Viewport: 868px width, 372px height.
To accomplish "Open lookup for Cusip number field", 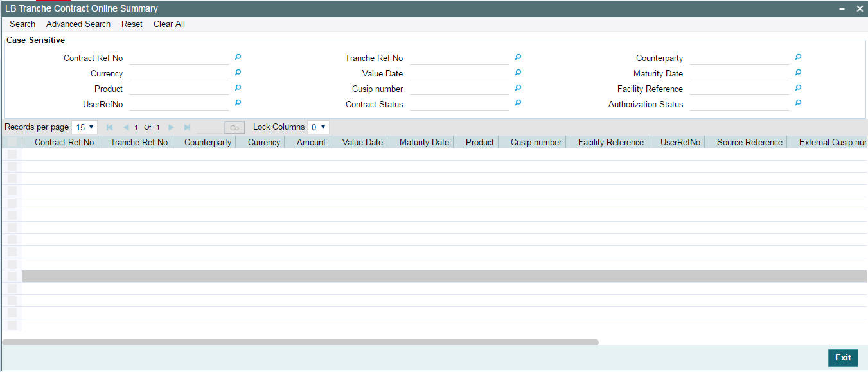I will [x=518, y=88].
